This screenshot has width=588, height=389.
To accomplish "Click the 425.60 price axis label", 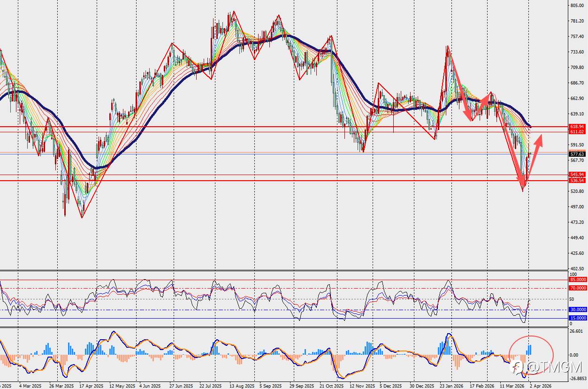I will [577, 253].
